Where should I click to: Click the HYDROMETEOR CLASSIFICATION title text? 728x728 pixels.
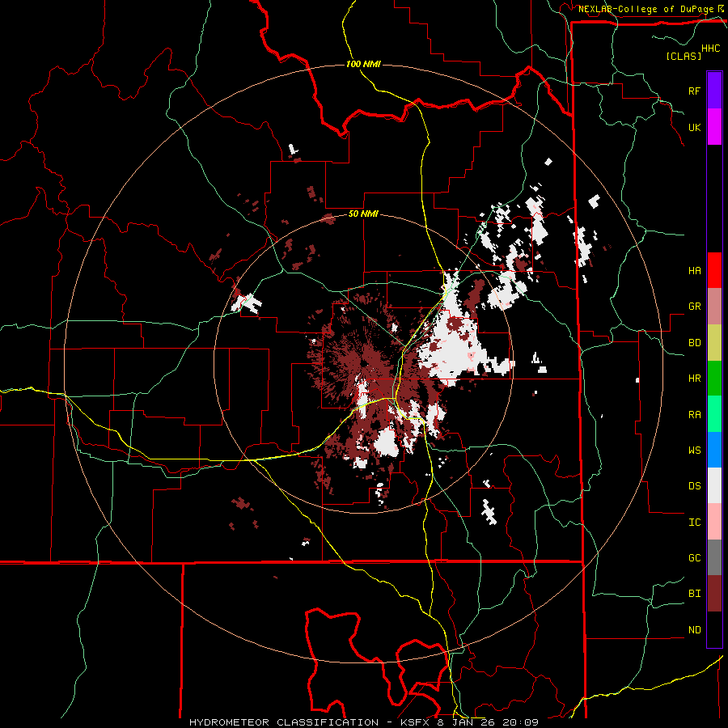pos(284,722)
